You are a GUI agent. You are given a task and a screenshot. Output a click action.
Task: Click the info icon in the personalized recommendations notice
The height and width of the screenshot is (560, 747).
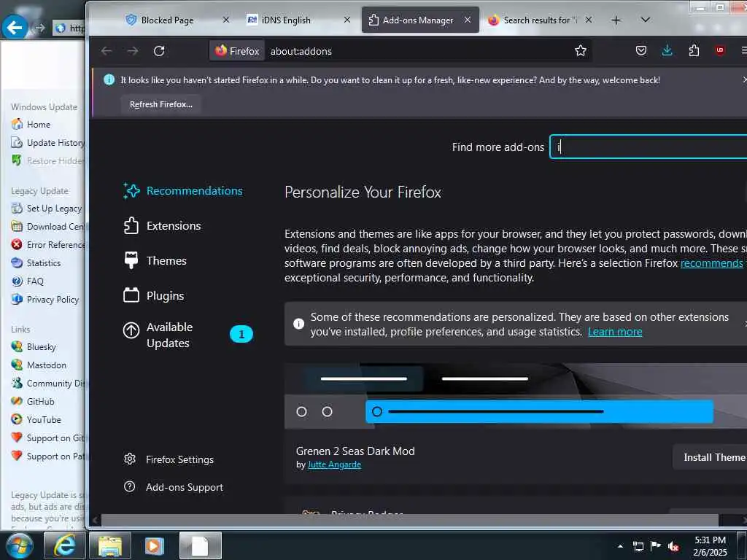click(298, 324)
